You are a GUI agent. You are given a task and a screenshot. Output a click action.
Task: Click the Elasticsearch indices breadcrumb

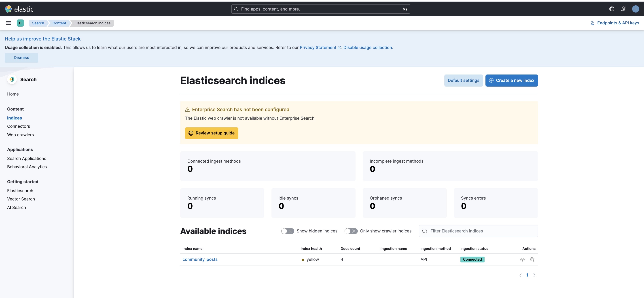[92, 23]
